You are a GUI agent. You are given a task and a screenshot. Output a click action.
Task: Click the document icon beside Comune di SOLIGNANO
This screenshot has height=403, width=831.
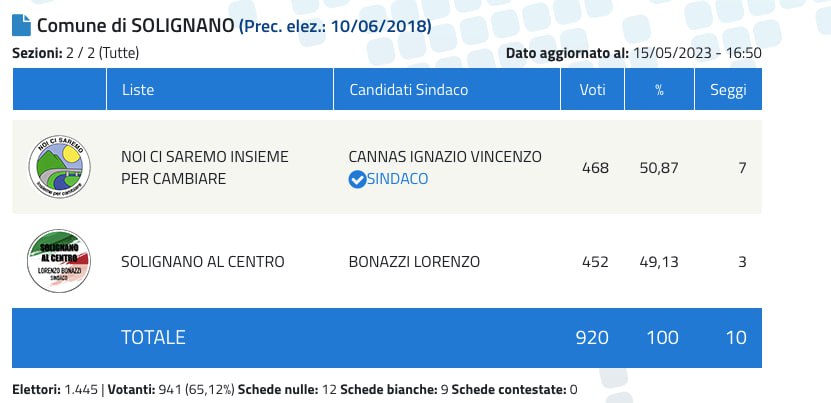[x=21, y=26]
